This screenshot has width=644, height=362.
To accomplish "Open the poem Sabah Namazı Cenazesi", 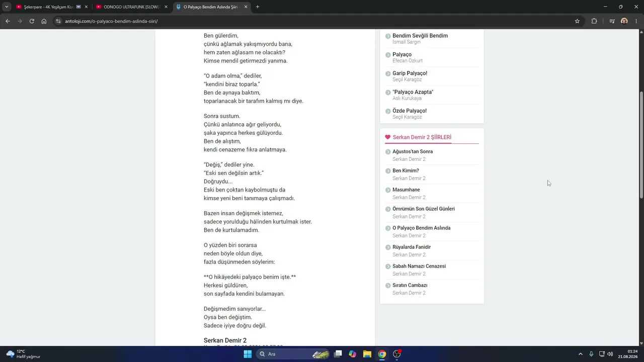I will [419, 266].
